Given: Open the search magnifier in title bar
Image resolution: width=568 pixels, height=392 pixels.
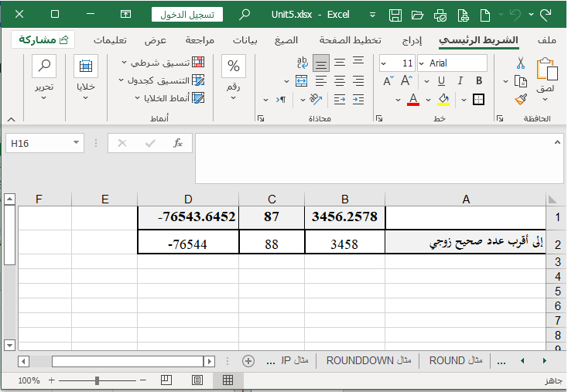Looking at the screenshot, I should point(245,15).
